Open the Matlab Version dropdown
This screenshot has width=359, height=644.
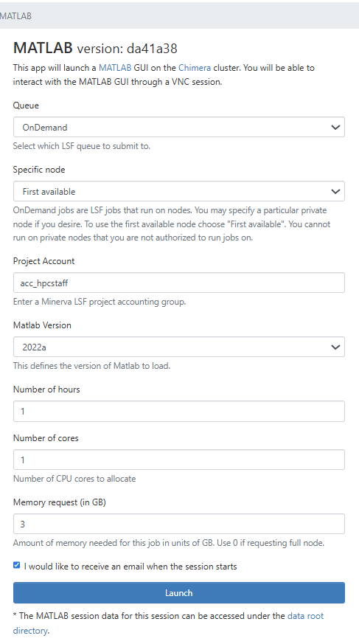click(179, 347)
